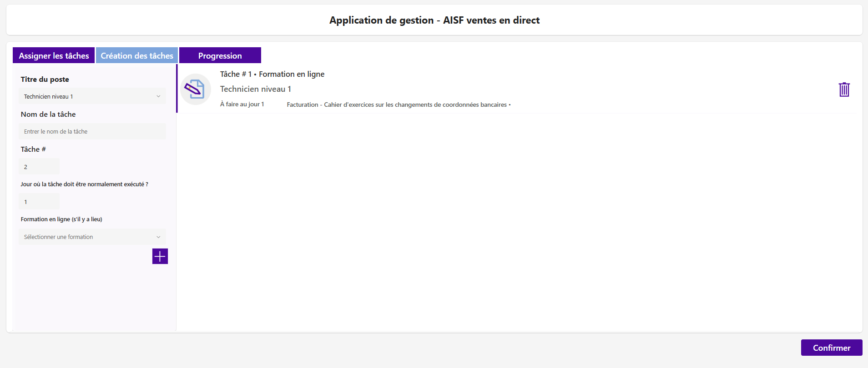Open the Assigner les tâches tab
The image size is (868, 368).
(54, 55)
